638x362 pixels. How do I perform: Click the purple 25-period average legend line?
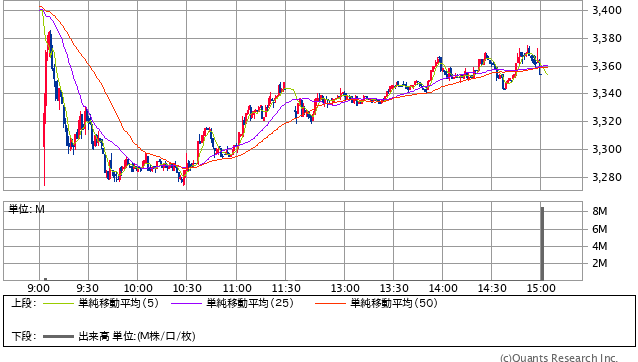click(186, 303)
